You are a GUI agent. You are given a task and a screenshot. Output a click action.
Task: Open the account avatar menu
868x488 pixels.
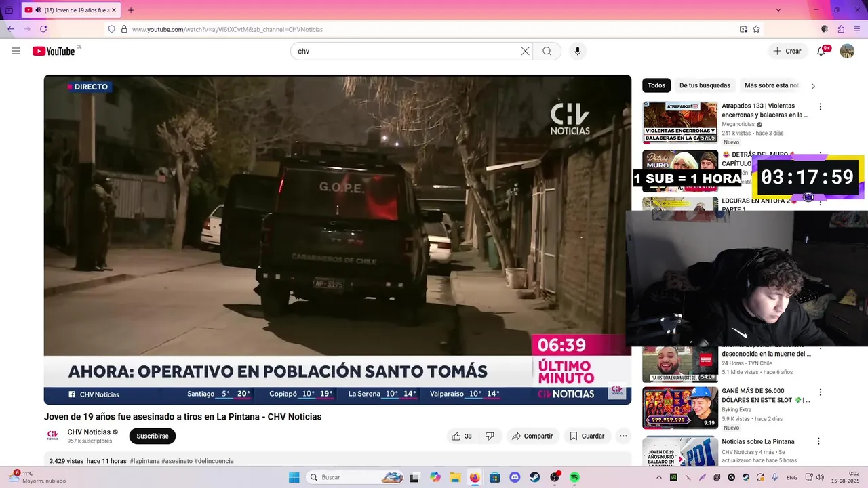click(x=847, y=51)
